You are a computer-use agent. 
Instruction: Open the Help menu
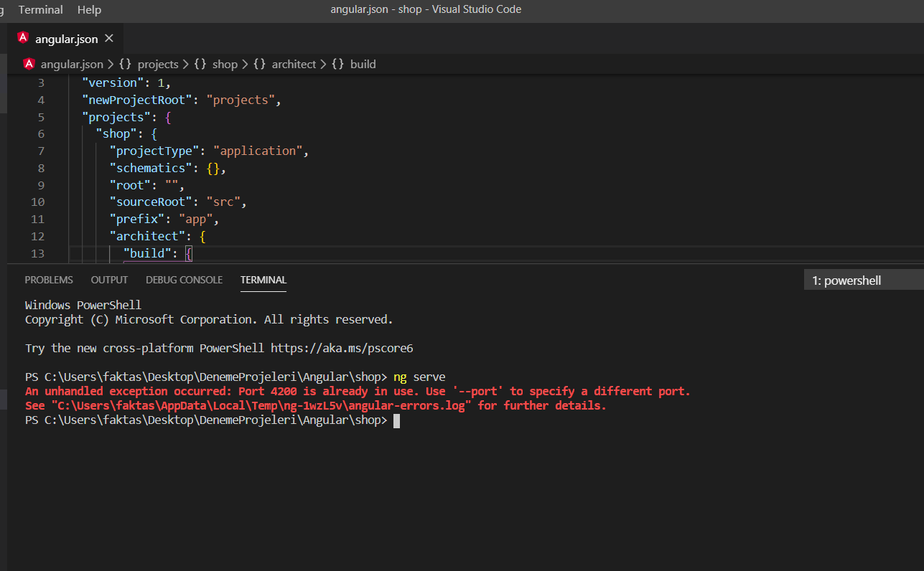click(x=89, y=10)
